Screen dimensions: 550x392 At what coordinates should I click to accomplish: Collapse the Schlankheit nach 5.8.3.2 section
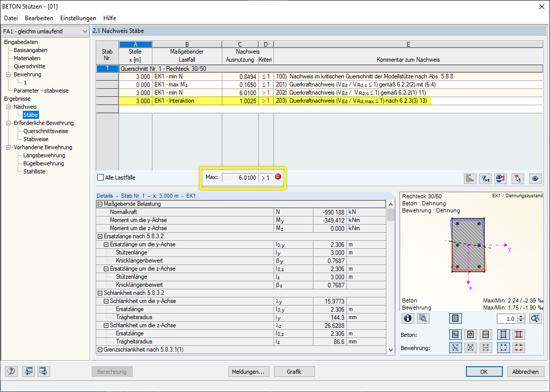pyautogui.click(x=101, y=293)
